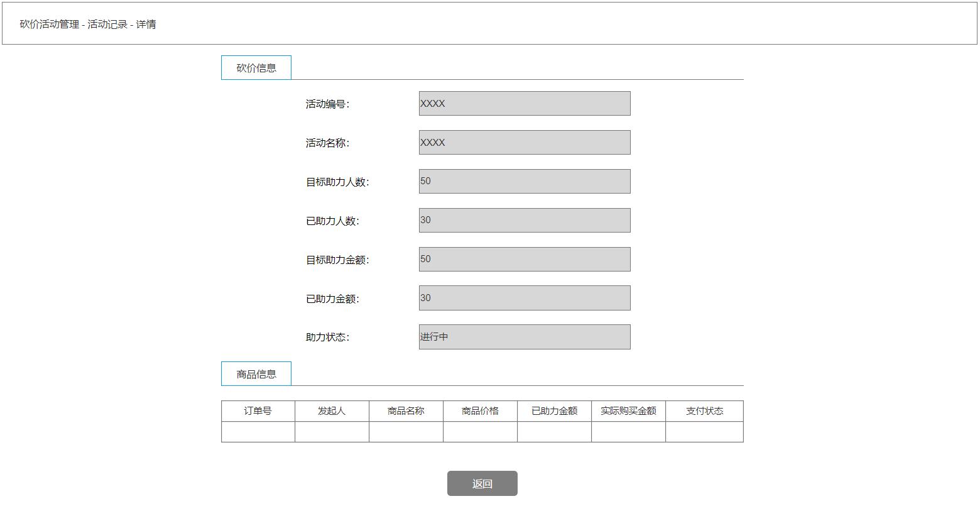Click the 已助力金额 input field
The image size is (980, 506).
525,297
